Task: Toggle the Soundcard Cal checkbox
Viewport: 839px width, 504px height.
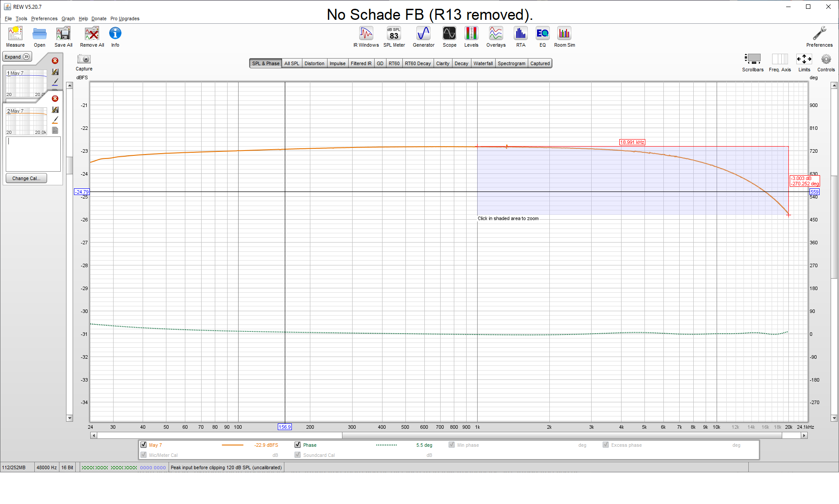Action: pos(298,455)
